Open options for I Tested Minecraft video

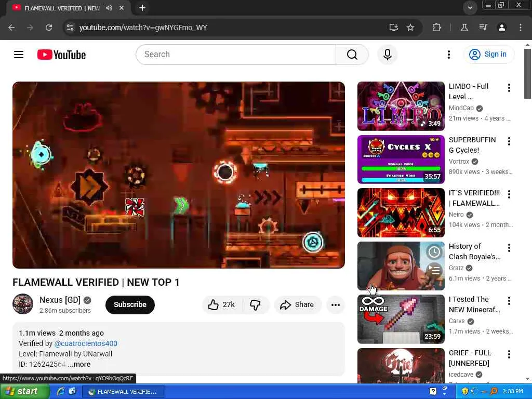(509, 301)
